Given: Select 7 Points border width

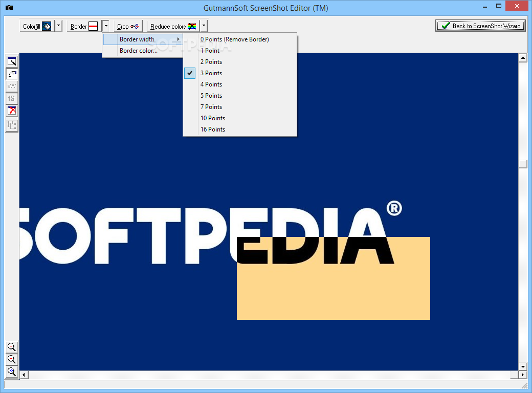Looking at the screenshot, I should pos(240,107).
